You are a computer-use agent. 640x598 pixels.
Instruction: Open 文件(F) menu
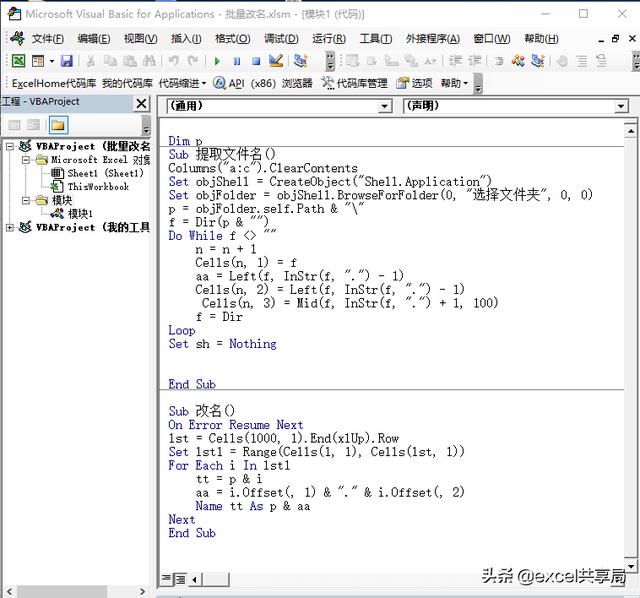pos(48,39)
